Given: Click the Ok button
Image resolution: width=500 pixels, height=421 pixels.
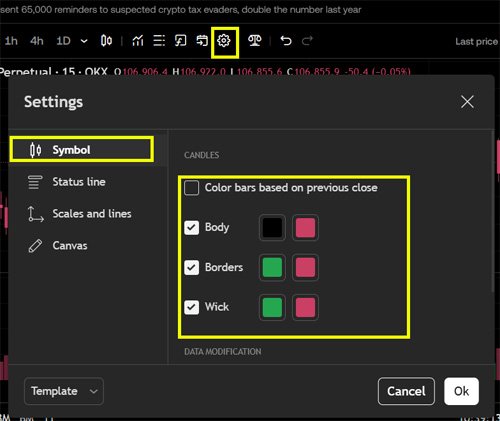Looking at the screenshot, I should pyautogui.click(x=461, y=391).
